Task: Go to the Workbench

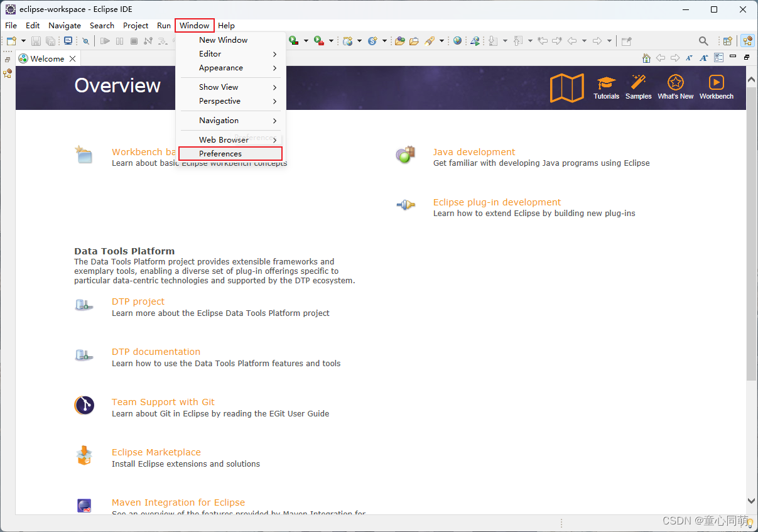Action: 717,87
